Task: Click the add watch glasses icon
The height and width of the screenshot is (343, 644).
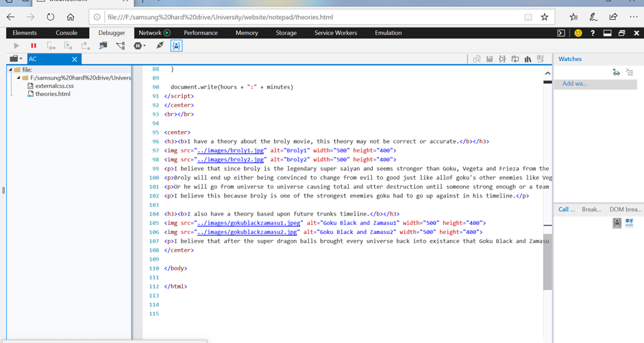Action: click(616, 72)
